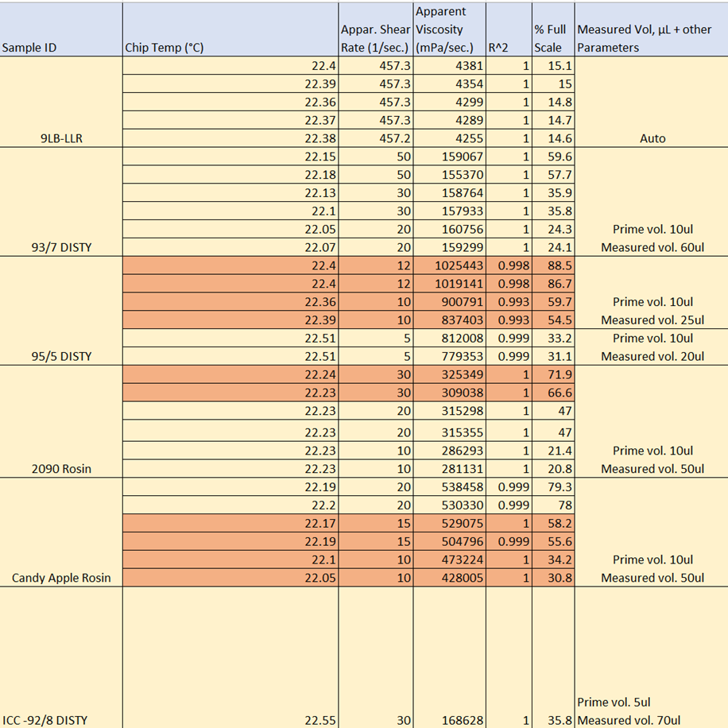Screen dimensions: 728x728
Task: Select viscosity value 286293
Action: 449,451
